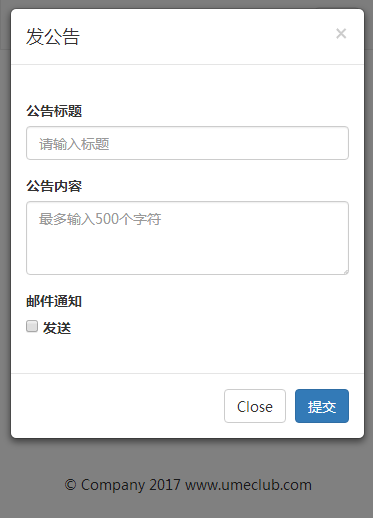Click into the 最多输入500个字符 content textarea
Screen dimensions: 373x518
click(187, 238)
